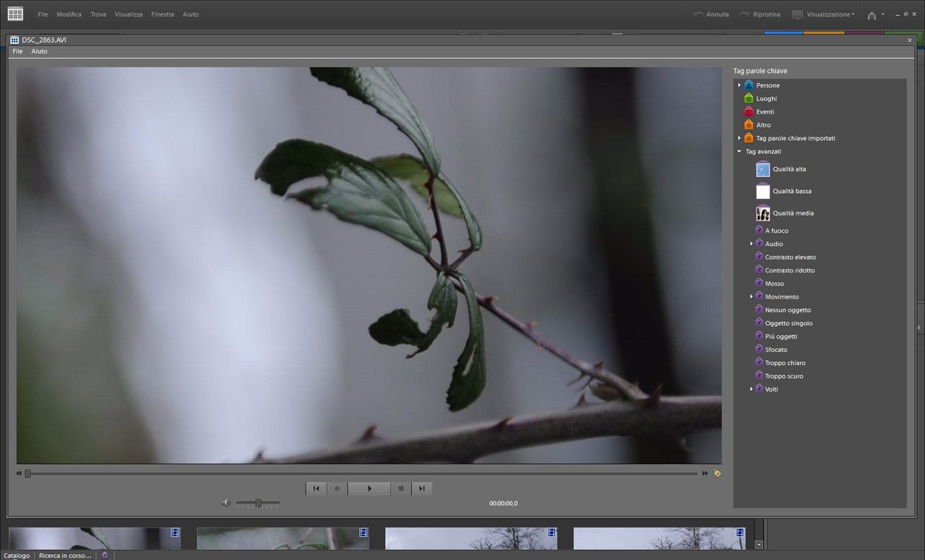Expand the Movimento tag group
This screenshot has height=560, width=925.
tap(752, 297)
